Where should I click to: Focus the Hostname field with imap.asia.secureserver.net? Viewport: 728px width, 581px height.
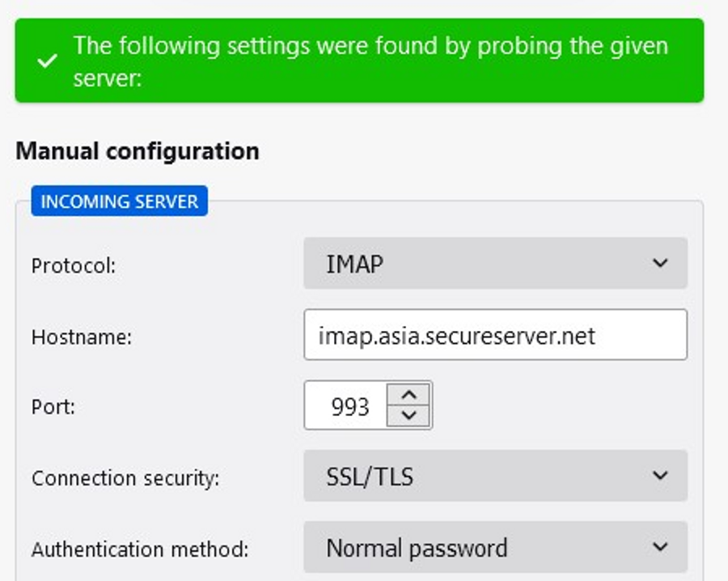tap(495, 334)
